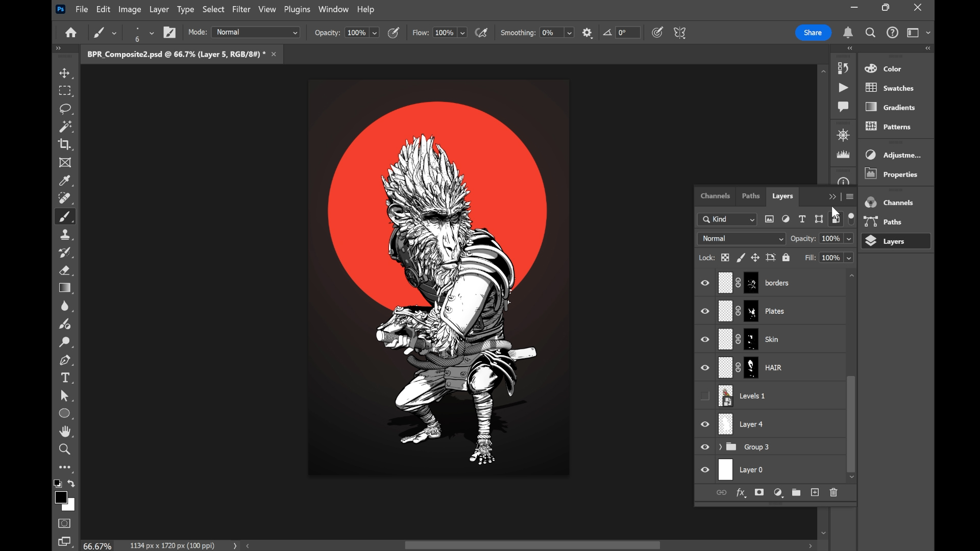Hide Layer 4 visibility
The height and width of the screenshot is (551, 980).
point(705,424)
